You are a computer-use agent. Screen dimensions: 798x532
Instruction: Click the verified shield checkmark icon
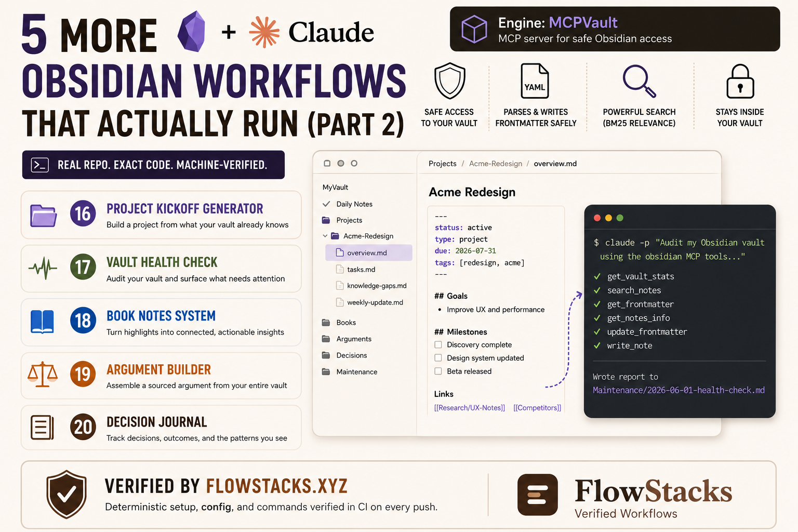[66, 494]
